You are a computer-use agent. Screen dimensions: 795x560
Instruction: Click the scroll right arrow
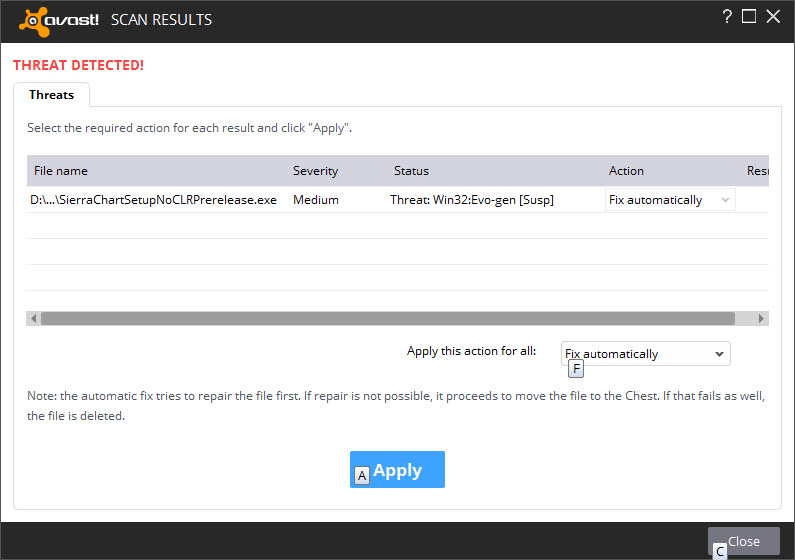pyautogui.click(x=761, y=318)
